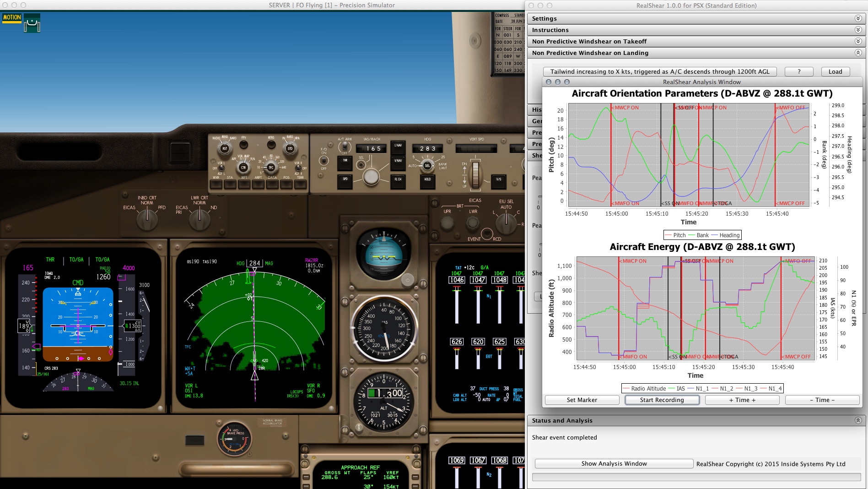Click the IAS legend entry

click(677, 388)
